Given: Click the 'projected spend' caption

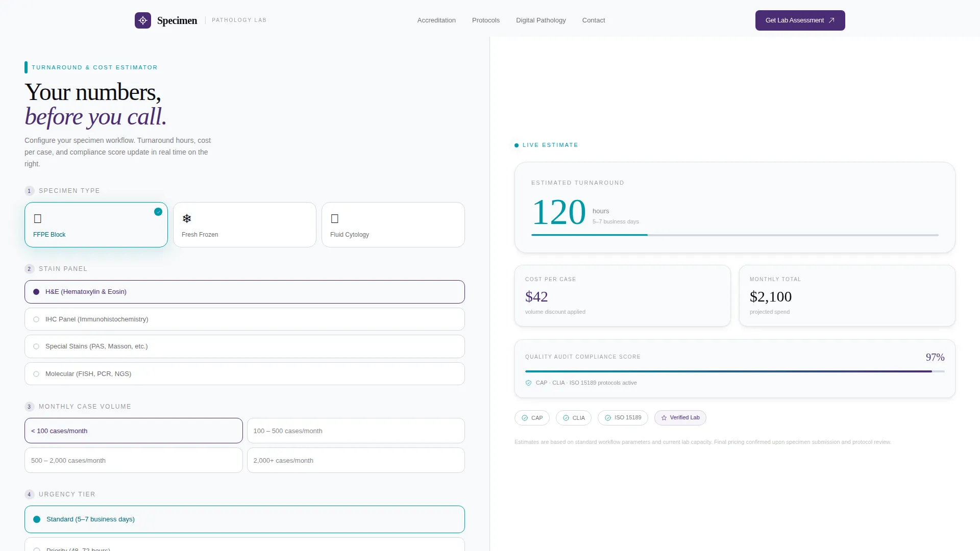Looking at the screenshot, I should (x=770, y=312).
